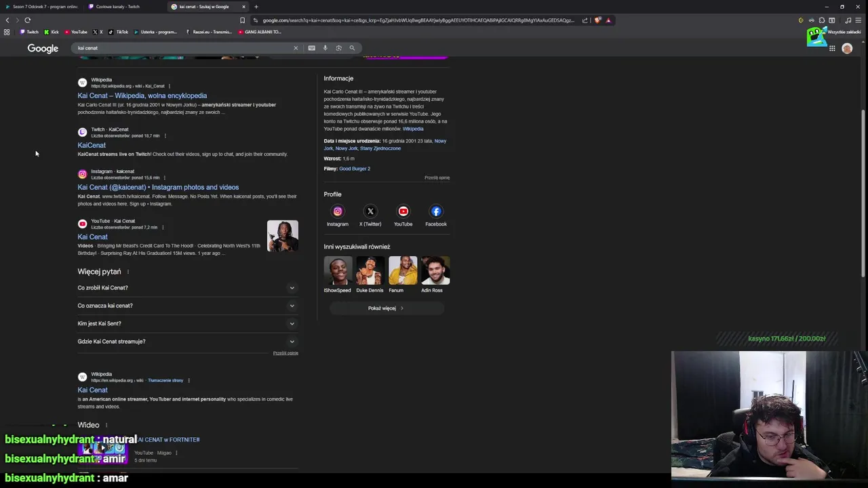The width and height of the screenshot is (868, 488).
Task: Open more options for the Wikipedia result
Action: pos(169,86)
